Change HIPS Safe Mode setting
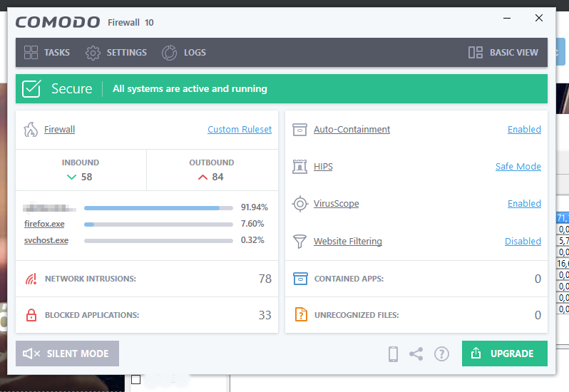The image size is (569, 392). click(x=518, y=167)
